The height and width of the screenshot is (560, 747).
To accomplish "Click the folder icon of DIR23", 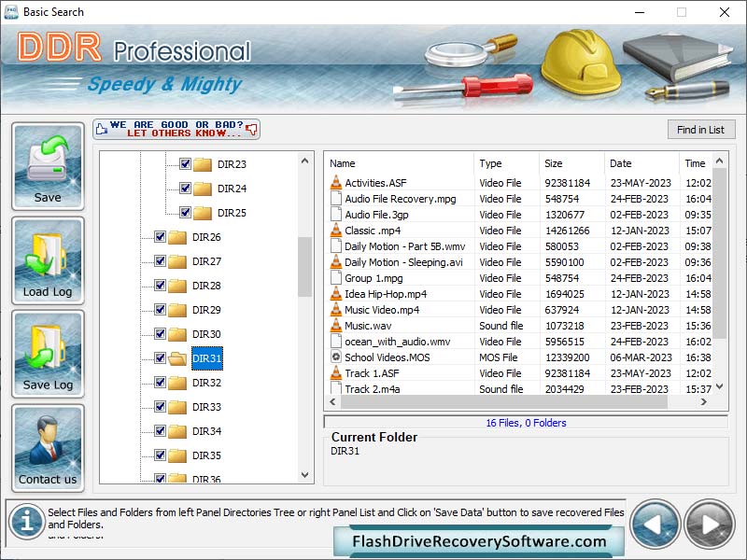I will tap(203, 164).
